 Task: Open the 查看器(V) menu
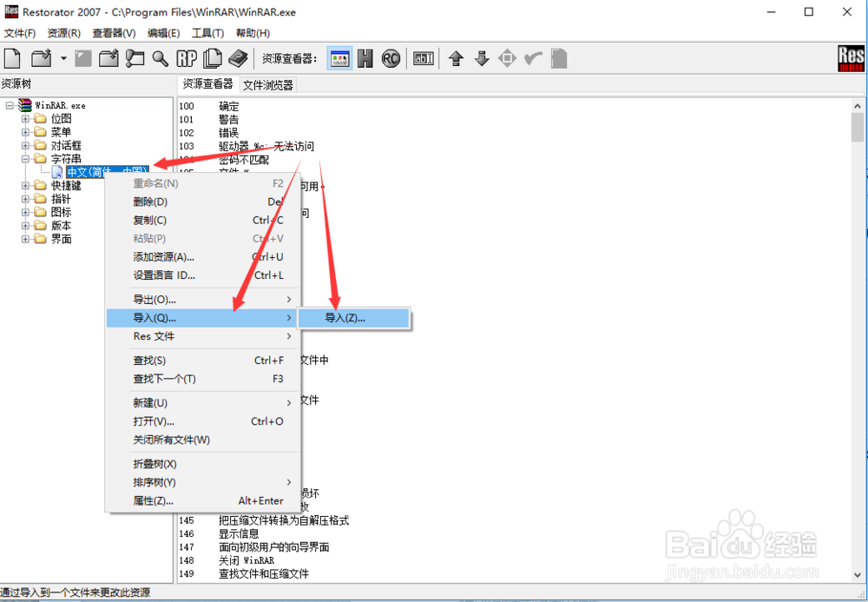114,33
